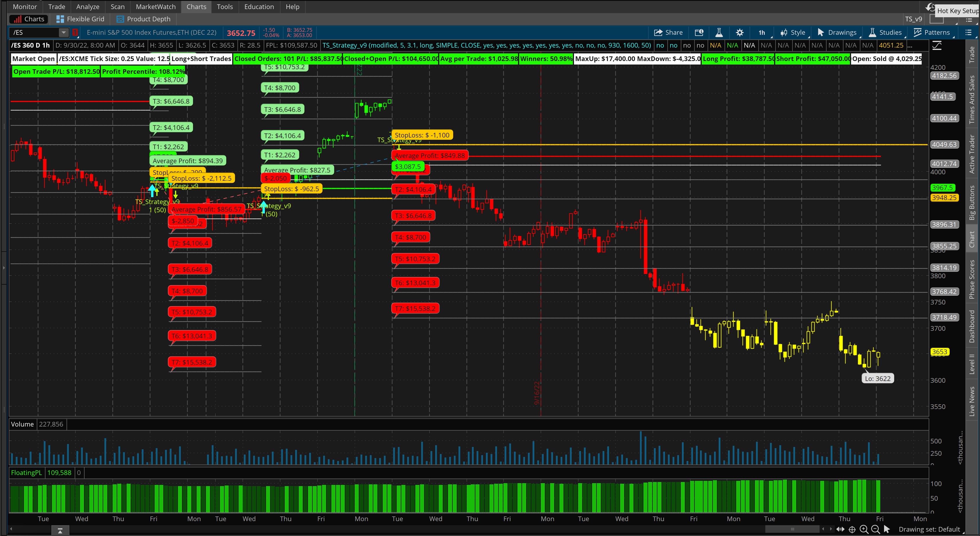
Task: Open the 1h timeframe dropdown
Action: click(762, 33)
